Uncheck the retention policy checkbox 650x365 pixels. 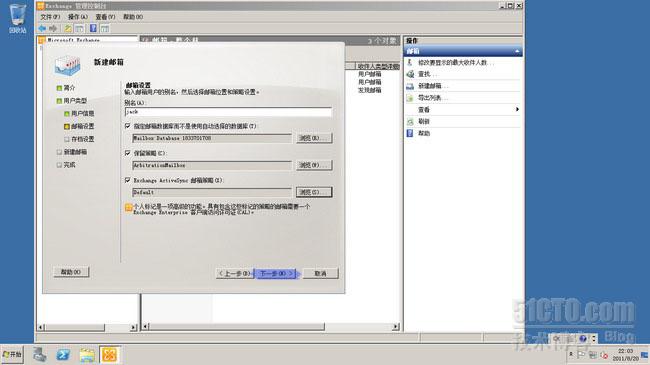pyautogui.click(x=128, y=153)
